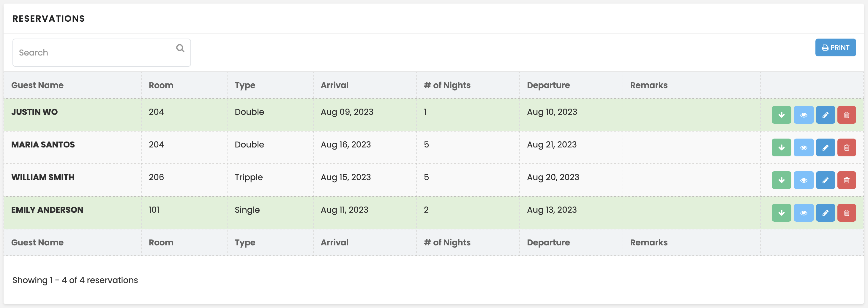Click green down-arrow icon for William Smith
Screen dimensions: 868x308
coord(781,180)
